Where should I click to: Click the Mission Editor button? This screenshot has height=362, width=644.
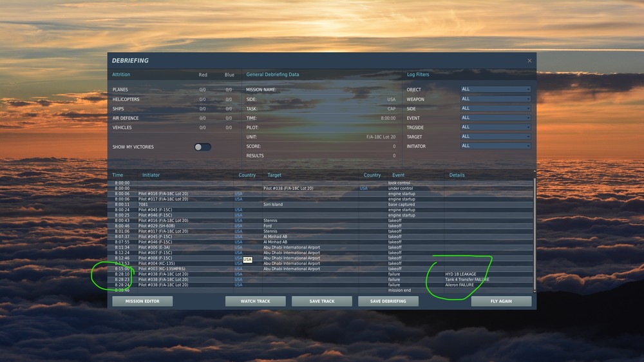point(142,301)
